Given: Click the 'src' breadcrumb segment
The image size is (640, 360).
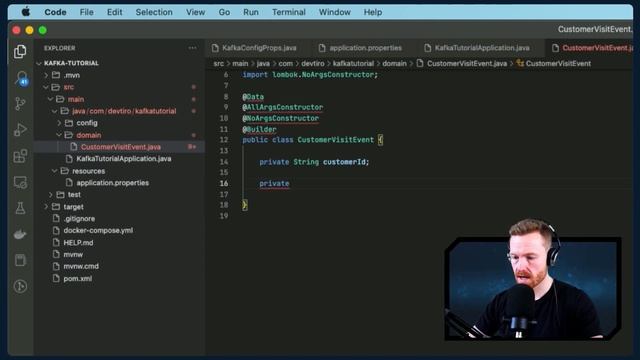Looking at the screenshot, I should click(x=218, y=63).
